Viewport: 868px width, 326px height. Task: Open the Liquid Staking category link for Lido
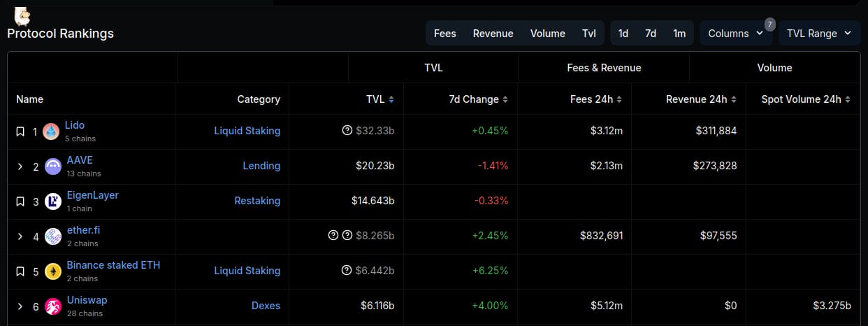click(247, 131)
